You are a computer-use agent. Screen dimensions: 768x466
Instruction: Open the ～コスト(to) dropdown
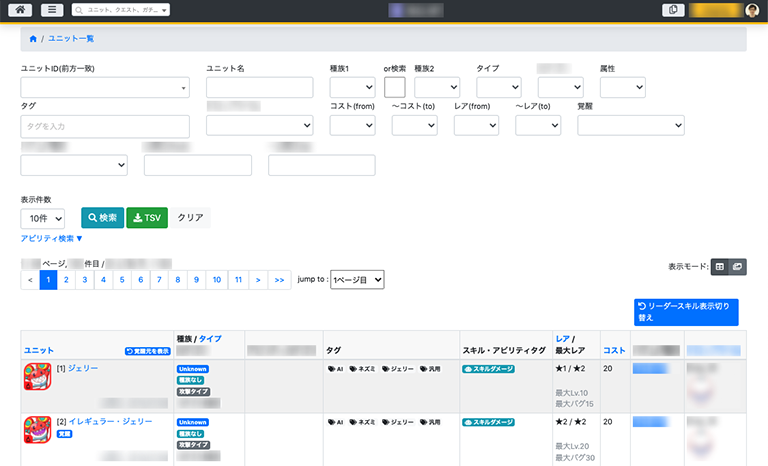click(x=414, y=125)
